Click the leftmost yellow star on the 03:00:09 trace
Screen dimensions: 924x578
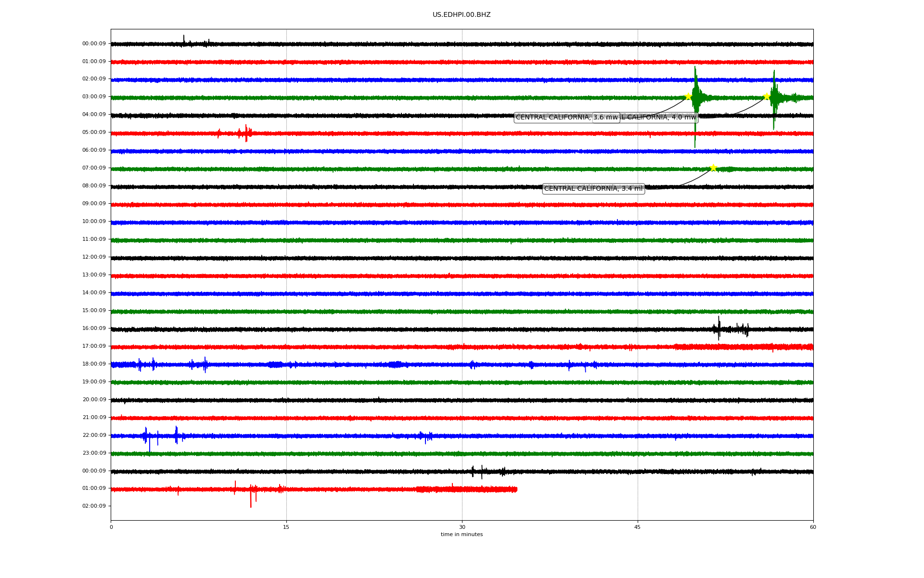click(x=688, y=96)
